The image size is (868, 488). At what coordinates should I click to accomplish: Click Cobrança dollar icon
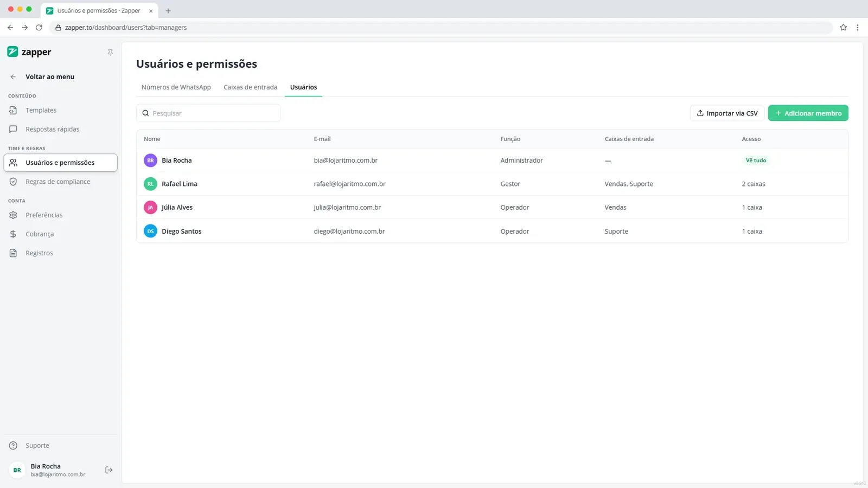click(x=13, y=234)
